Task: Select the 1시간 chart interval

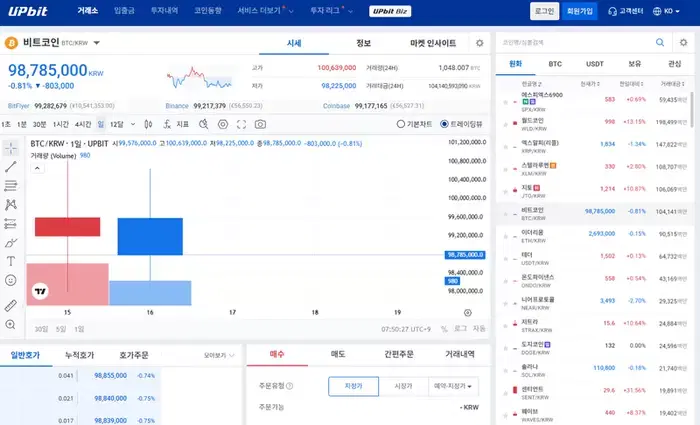Action: pyautogui.click(x=61, y=124)
